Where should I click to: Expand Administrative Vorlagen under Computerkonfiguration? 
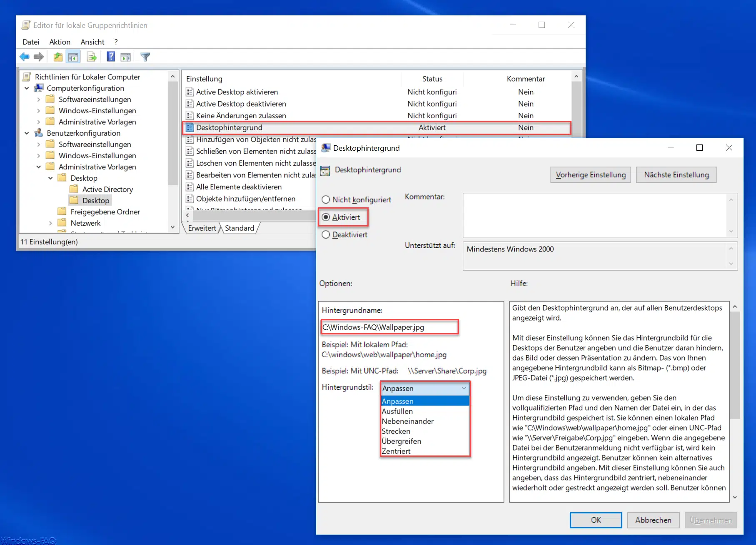[39, 122]
